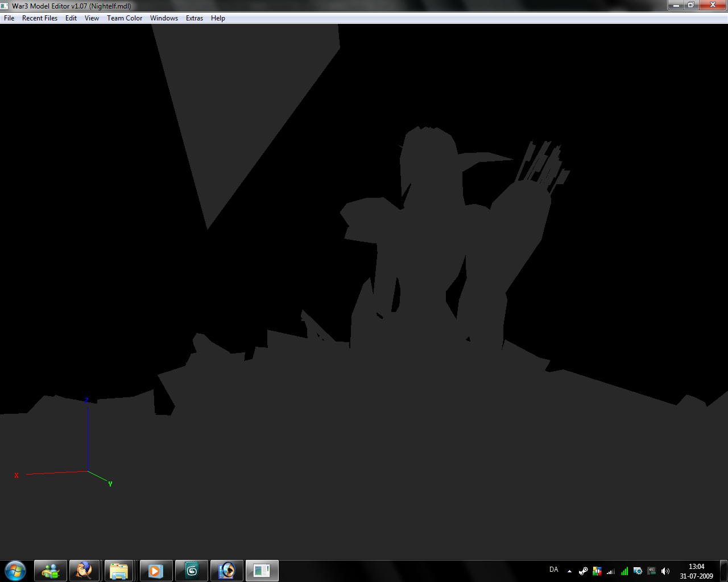Image resolution: width=728 pixels, height=582 pixels.
Task: Open the Windows menu
Action: (164, 18)
